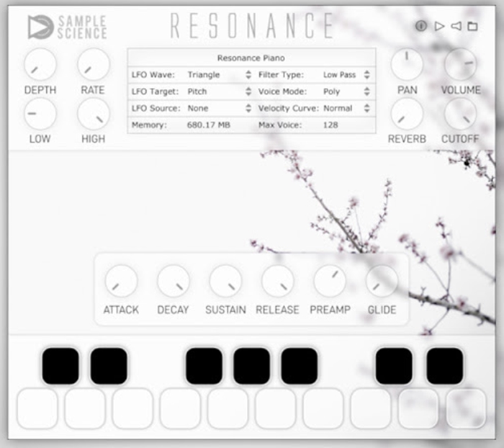Click the ATTACK envelope knob

(121, 281)
